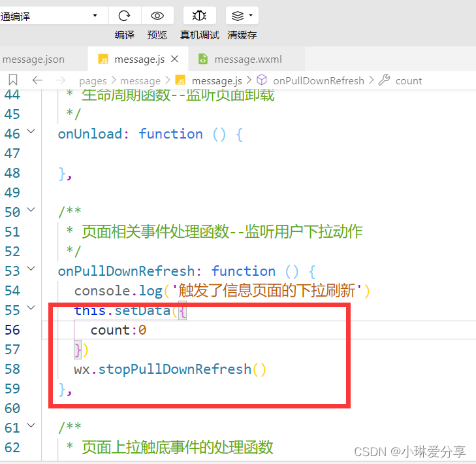476x464 pixels.
Task: Click the real device debug bug icon
Action: click(x=199, y=16)
